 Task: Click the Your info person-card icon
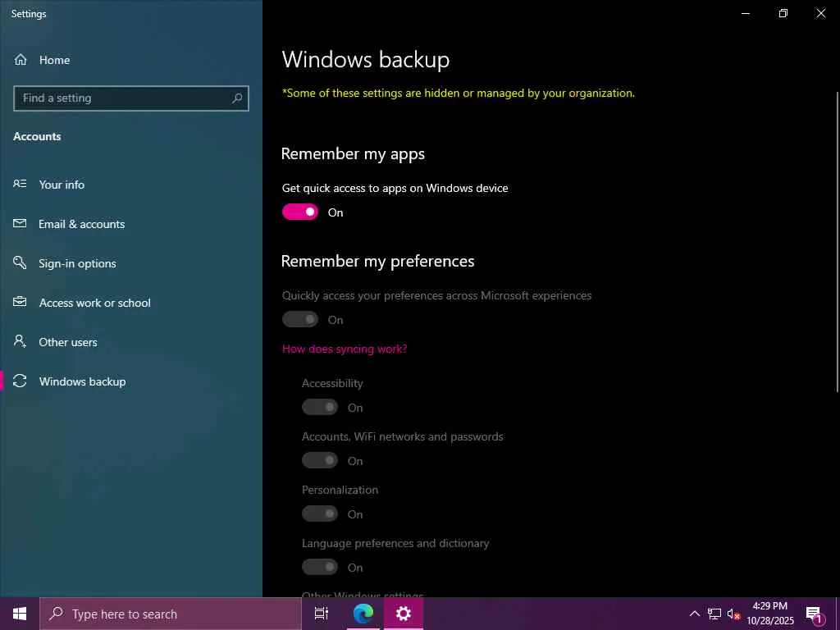(x=20, y=184)
